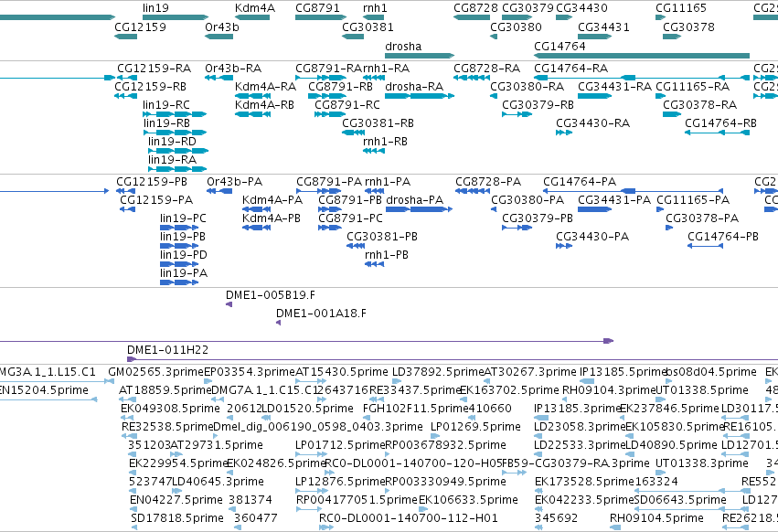Click protein feature rnh1-PB
The height and width of the screenshot is (532, 778).
pos(374,264)
